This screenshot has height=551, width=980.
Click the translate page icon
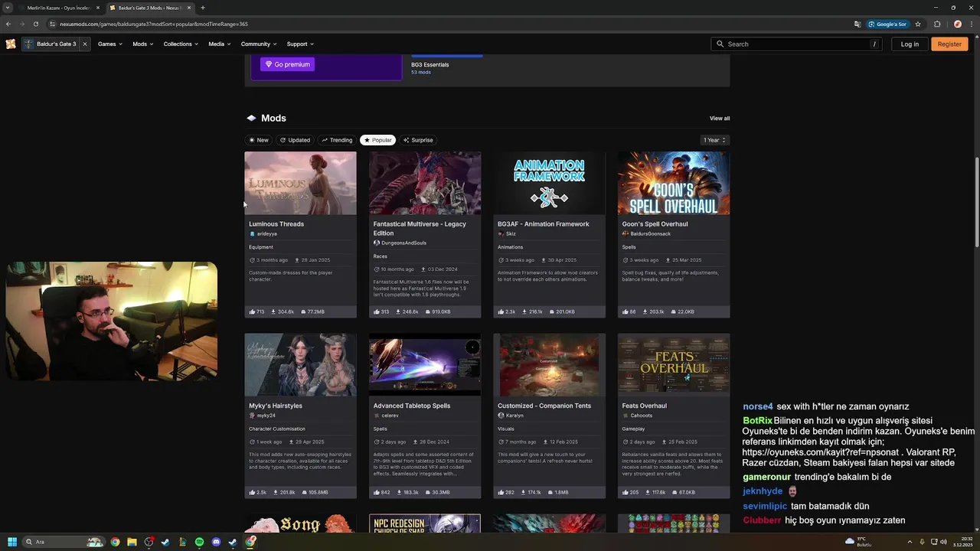coord(857,24)
